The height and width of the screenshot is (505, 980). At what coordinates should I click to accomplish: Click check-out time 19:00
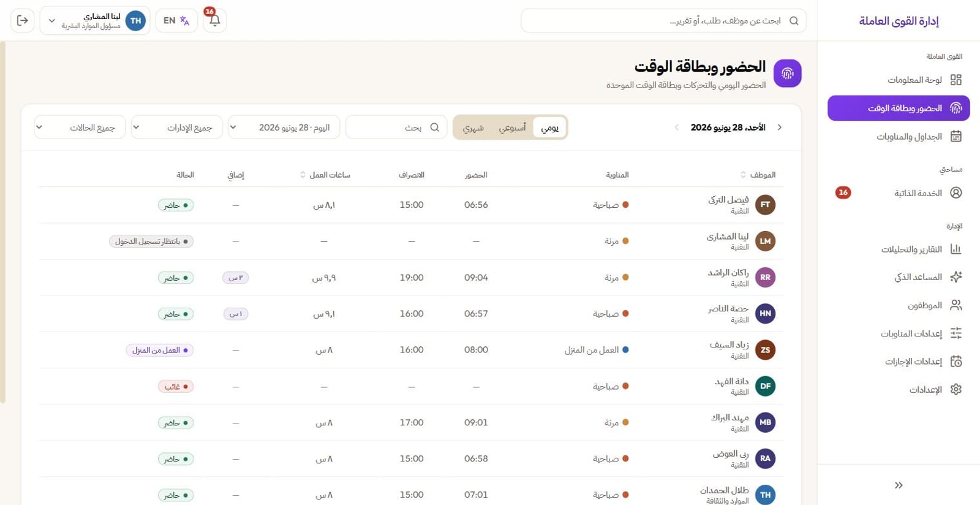412,278
